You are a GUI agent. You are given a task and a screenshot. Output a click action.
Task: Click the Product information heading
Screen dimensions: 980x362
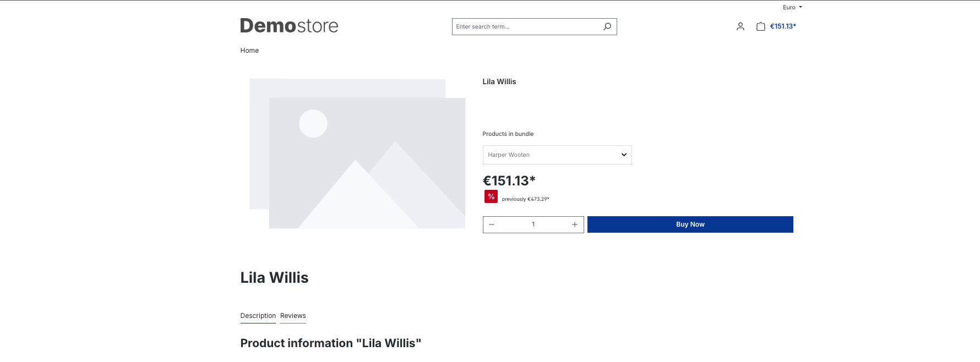[x=330, y=343]
